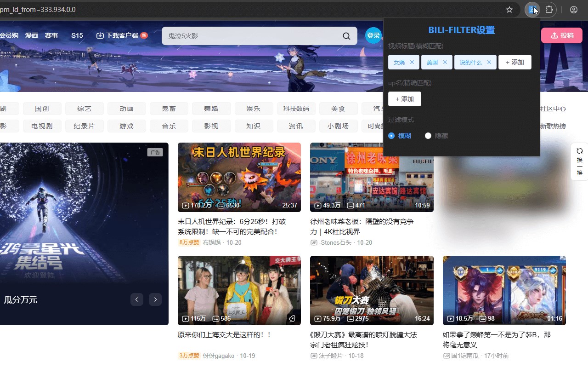This screenshot has width=588, height=368.
Task: Add an up name filter
Action: click(405, 99)
